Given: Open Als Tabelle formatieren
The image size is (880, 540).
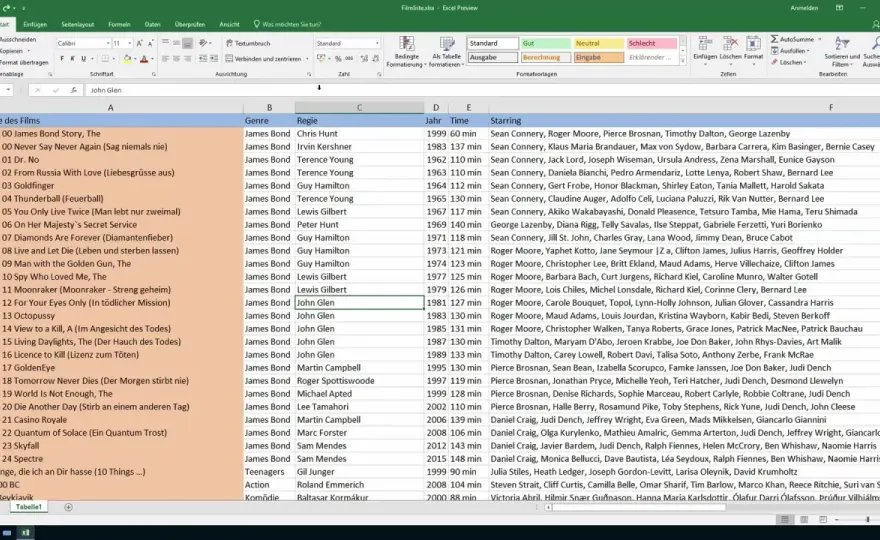Looking at the screenshot, I should (447, 52).
